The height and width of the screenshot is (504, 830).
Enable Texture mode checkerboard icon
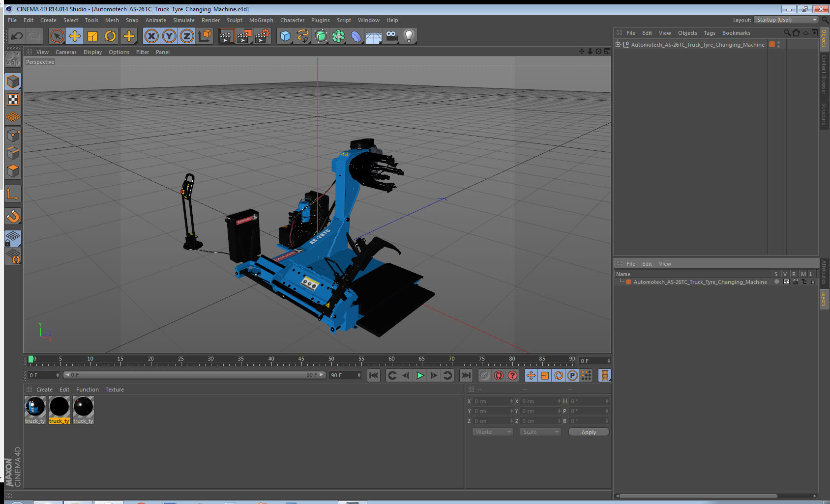click(x=13, y=100)
